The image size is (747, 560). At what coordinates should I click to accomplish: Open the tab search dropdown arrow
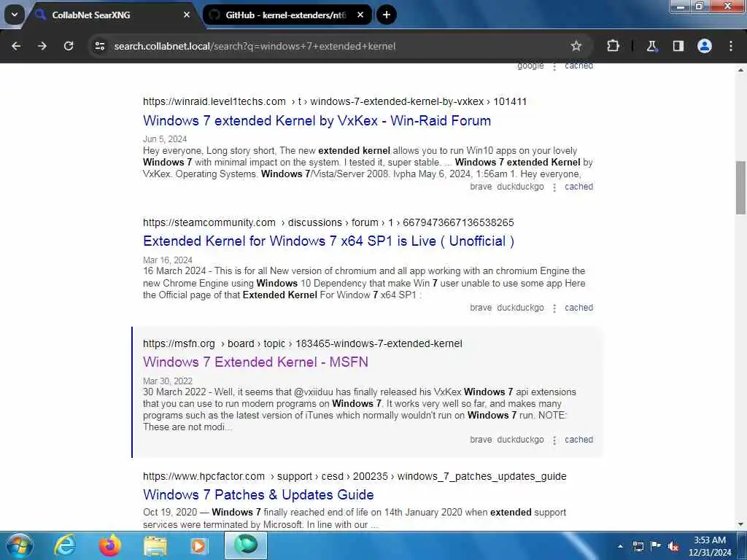[15, 15]
